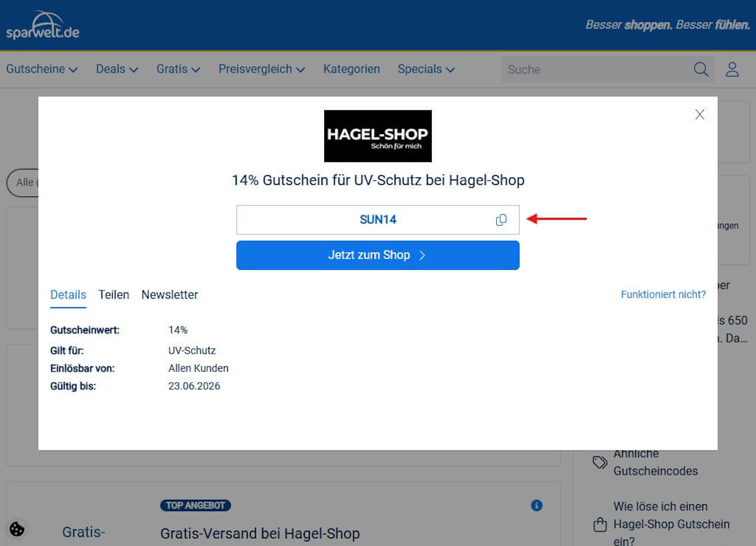The height and width of the screenshot is (546, 756).
Task: Click the UV-Schutz value in details
Action: (x=192, y=351)
